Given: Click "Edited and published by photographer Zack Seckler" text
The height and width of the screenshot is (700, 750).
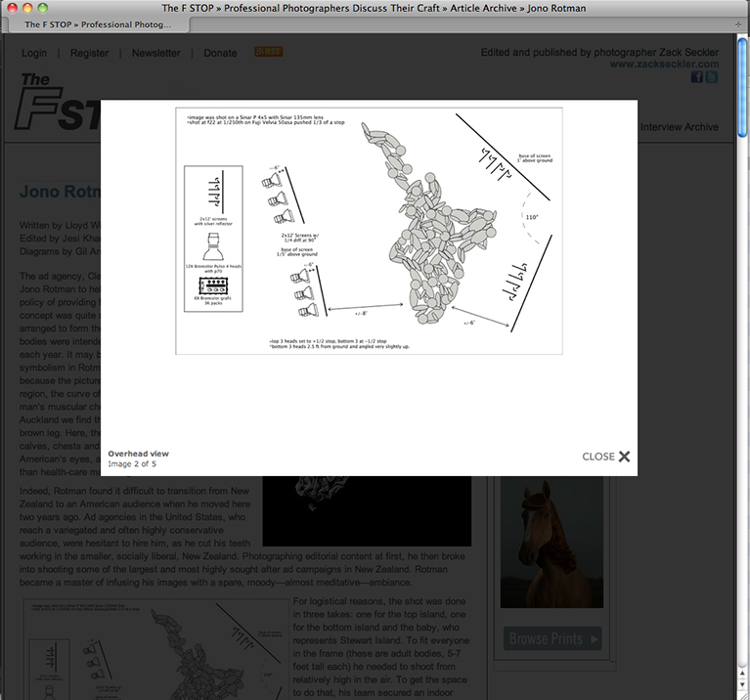Looking at the screenshot, I should [599, 53].
